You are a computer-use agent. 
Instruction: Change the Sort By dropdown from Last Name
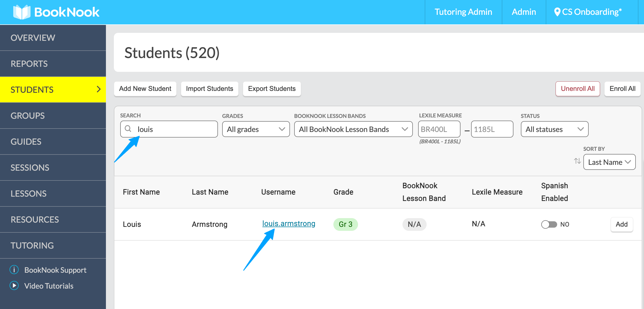tap(609, 162)
